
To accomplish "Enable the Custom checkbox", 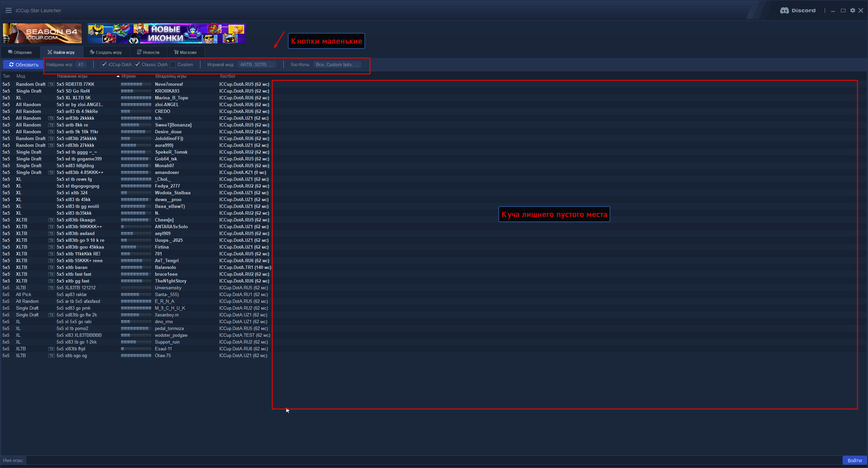I will tap(173, 64).
